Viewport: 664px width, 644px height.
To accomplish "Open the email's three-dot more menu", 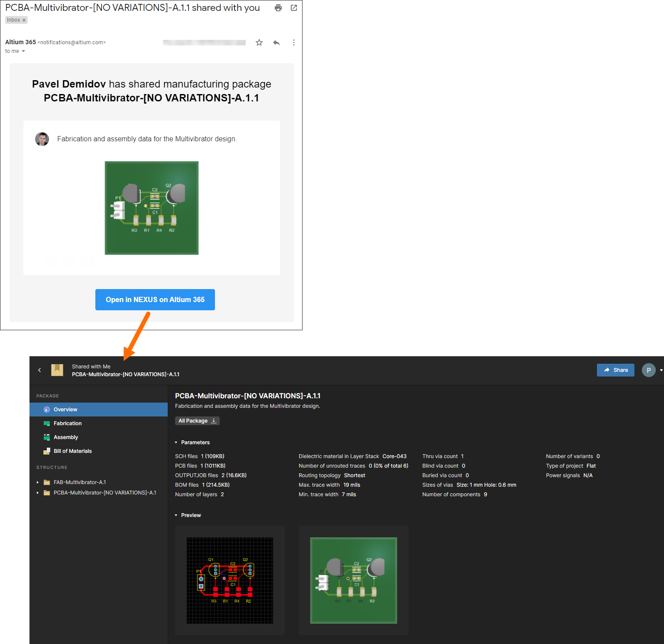I will click(294, 42).
